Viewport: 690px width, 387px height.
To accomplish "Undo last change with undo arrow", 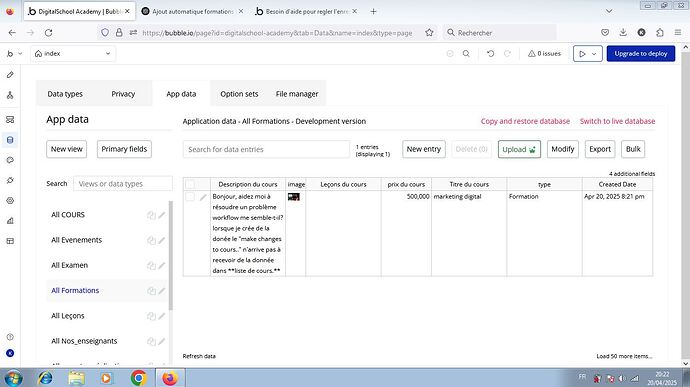I will [490, 54].
